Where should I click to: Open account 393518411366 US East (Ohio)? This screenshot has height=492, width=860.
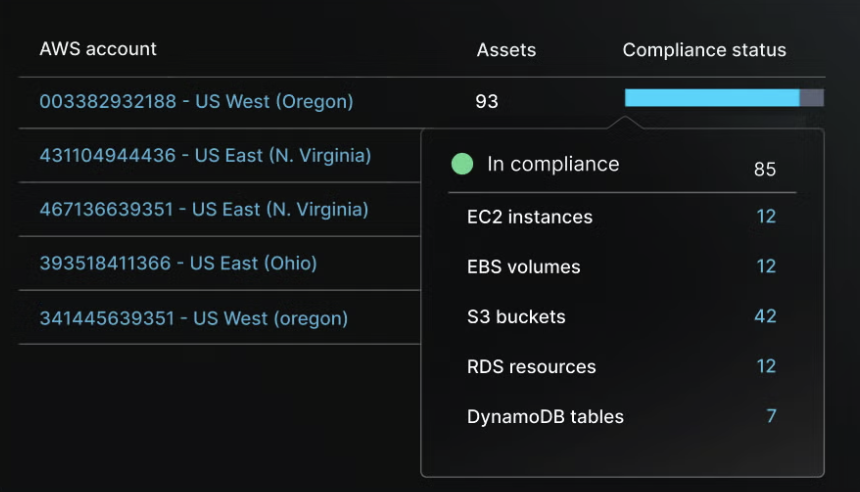pos(178,264)
